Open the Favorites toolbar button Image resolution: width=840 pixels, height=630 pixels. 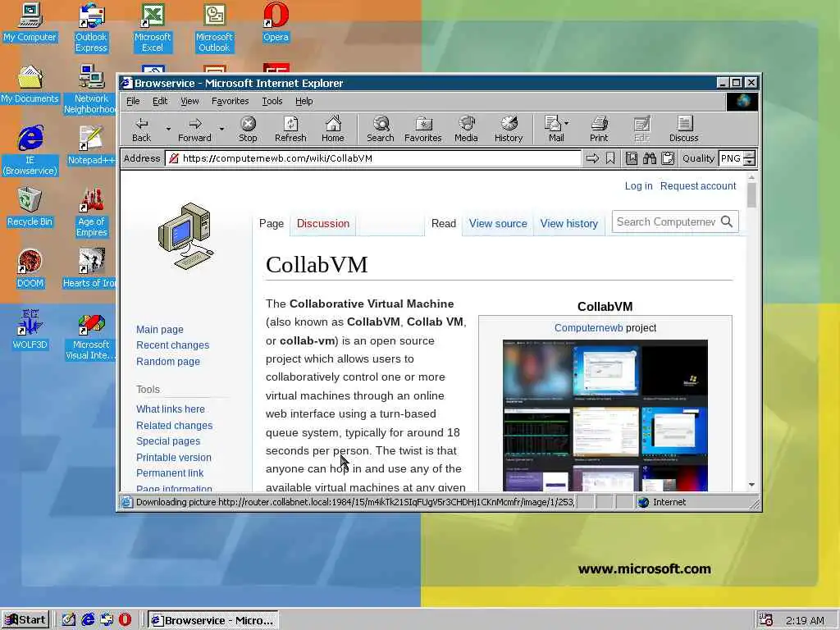tap(422, 129)
